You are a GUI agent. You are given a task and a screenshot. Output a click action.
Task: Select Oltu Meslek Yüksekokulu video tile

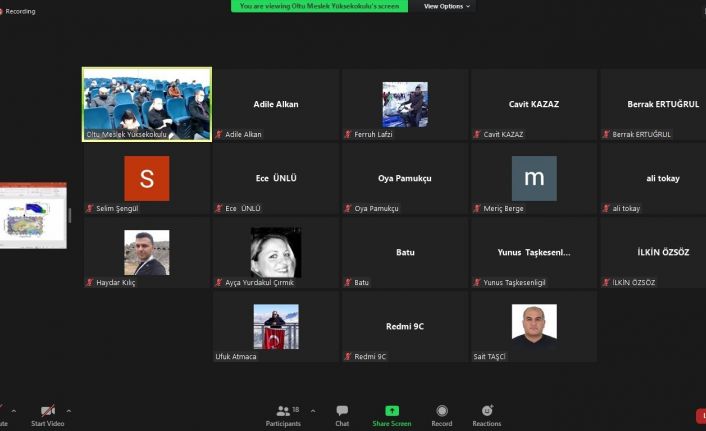tap(147, 104)
